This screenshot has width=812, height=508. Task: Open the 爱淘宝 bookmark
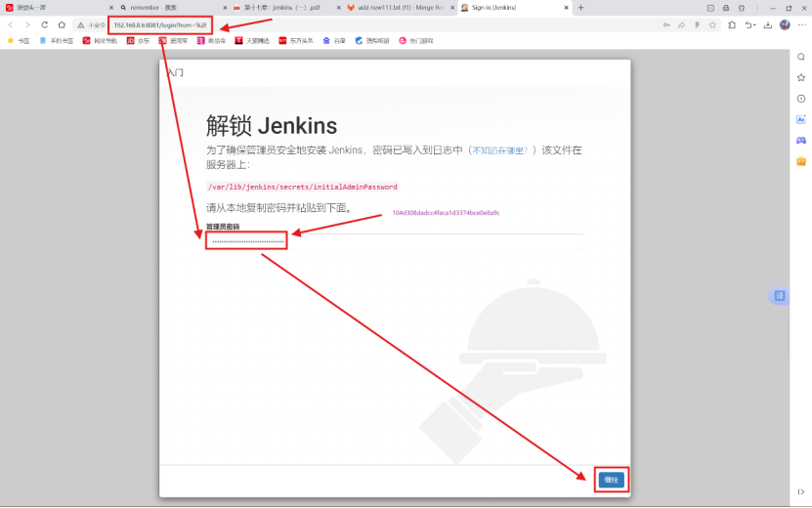[173, 40]
